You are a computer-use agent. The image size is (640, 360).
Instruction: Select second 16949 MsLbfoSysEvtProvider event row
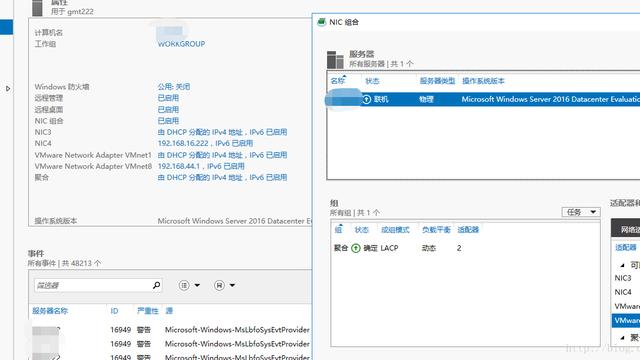click(x=171, y=344)
